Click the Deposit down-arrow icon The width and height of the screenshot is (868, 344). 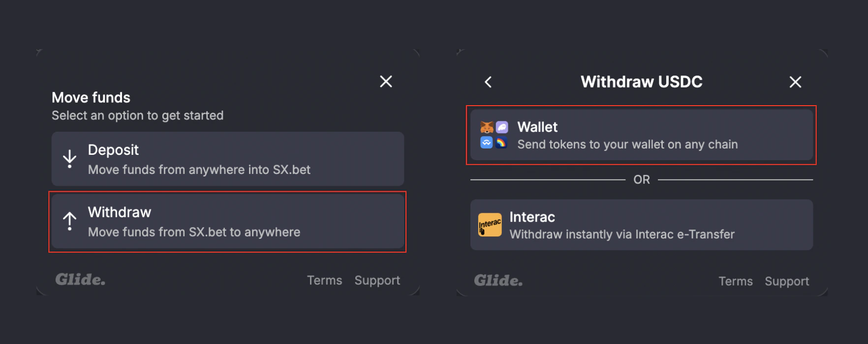point(70,159)
